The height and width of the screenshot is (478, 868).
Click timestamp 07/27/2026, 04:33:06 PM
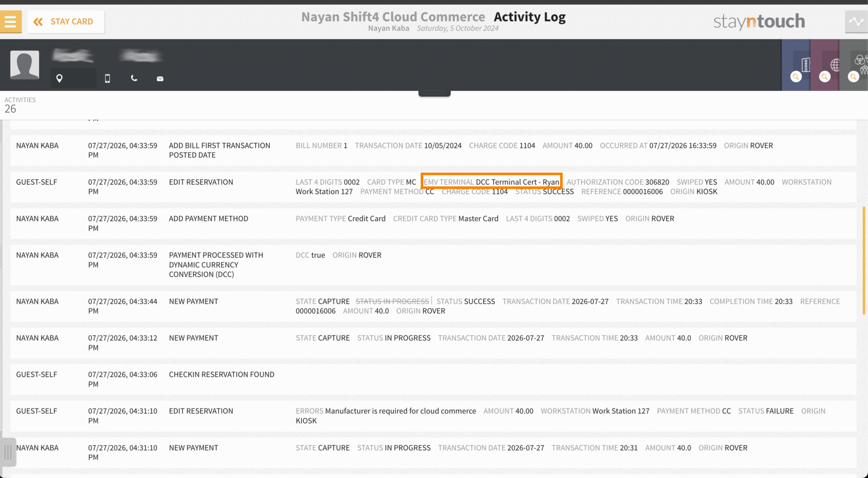click(x=123, y=379)
